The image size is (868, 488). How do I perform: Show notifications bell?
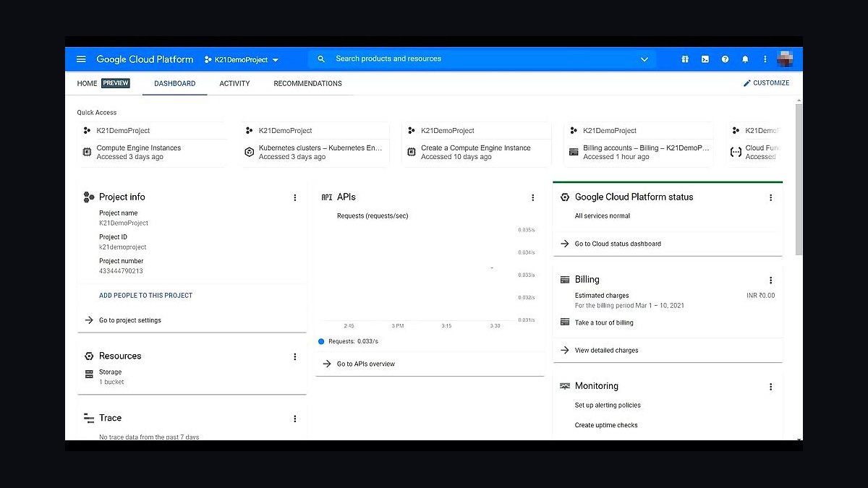tap(745, 59)
